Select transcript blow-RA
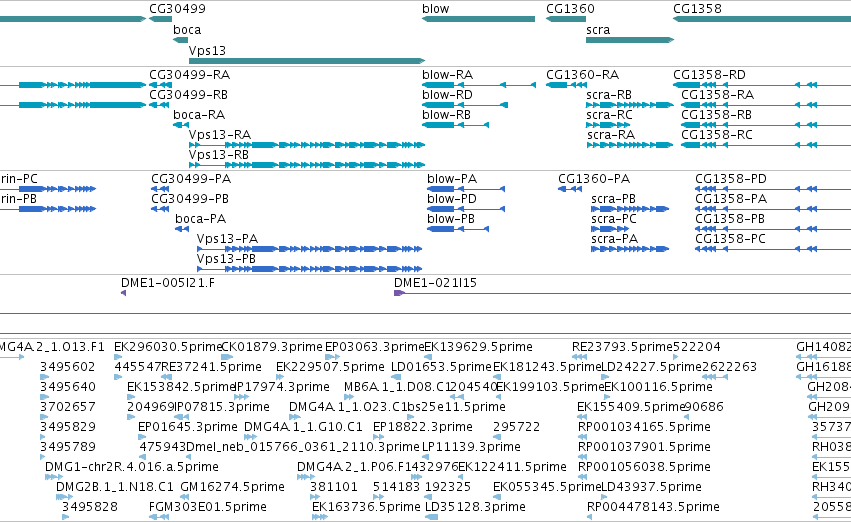851x522 pixels. click(x=448, y=75)
